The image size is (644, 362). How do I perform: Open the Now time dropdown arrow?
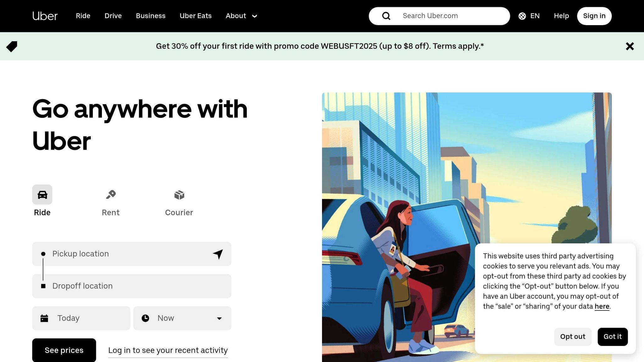[x=219, y=319]
